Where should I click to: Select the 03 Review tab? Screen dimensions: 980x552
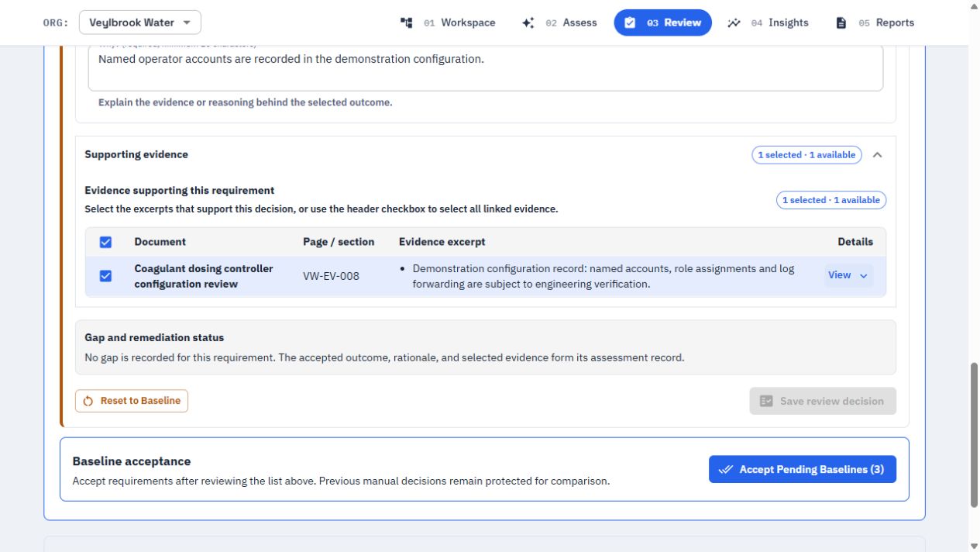click(x=662, y=22)
